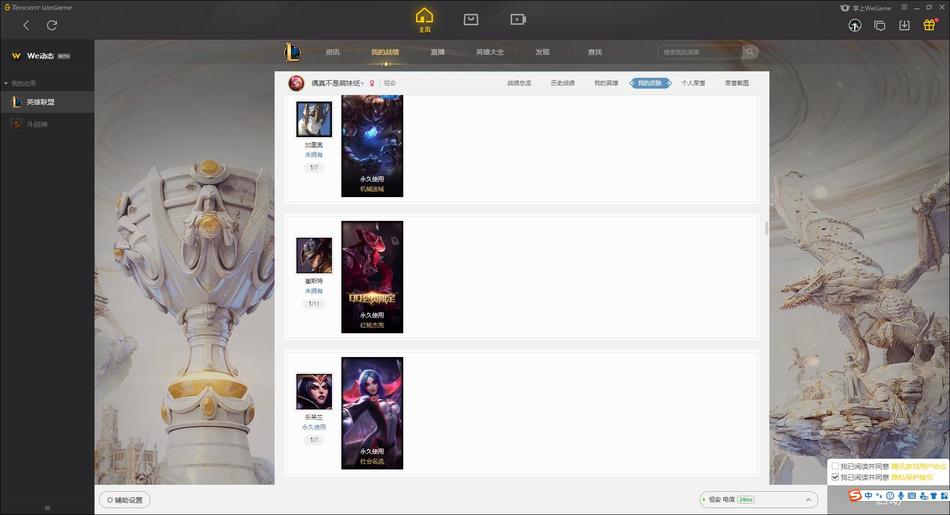Open the 历史战绩 sub-tab
This screenshot has height=515, width=950.
tap(563, 83)
